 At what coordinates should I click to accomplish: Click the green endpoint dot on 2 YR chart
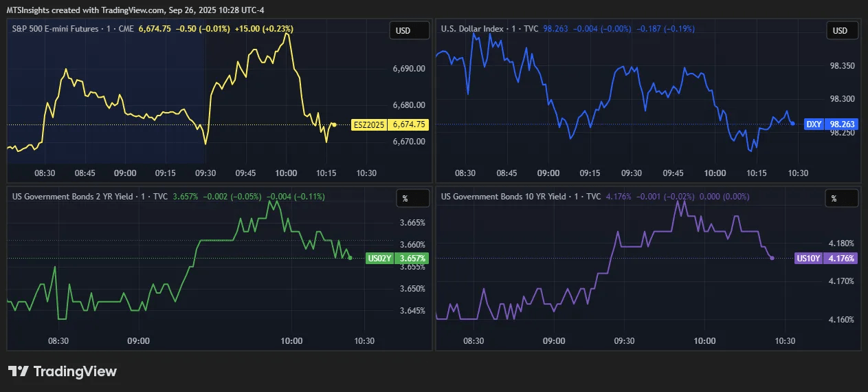coord(350,258)
